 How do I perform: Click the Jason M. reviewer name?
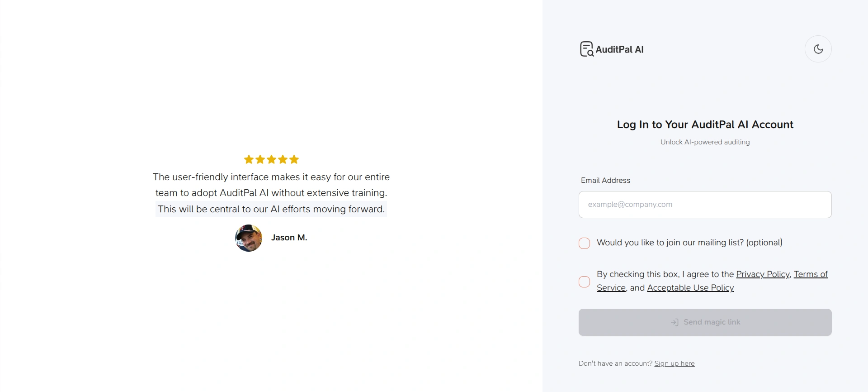coord(289,238)
